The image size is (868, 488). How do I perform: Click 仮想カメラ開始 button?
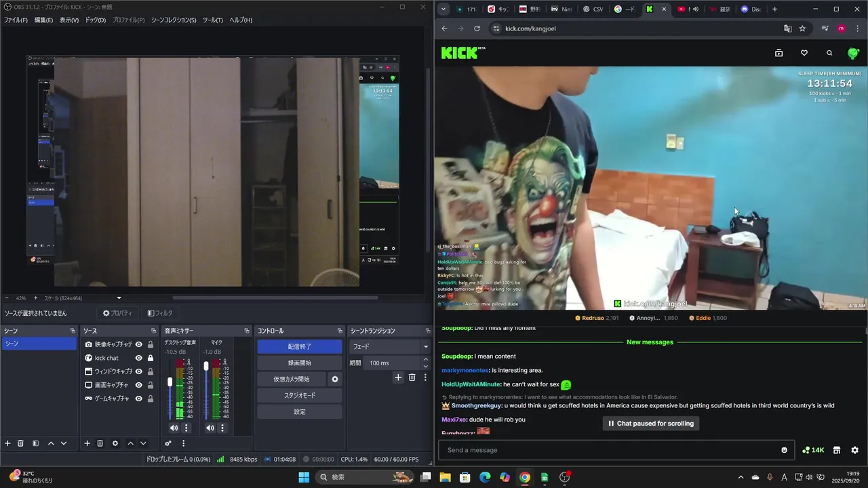coord(292,379)
